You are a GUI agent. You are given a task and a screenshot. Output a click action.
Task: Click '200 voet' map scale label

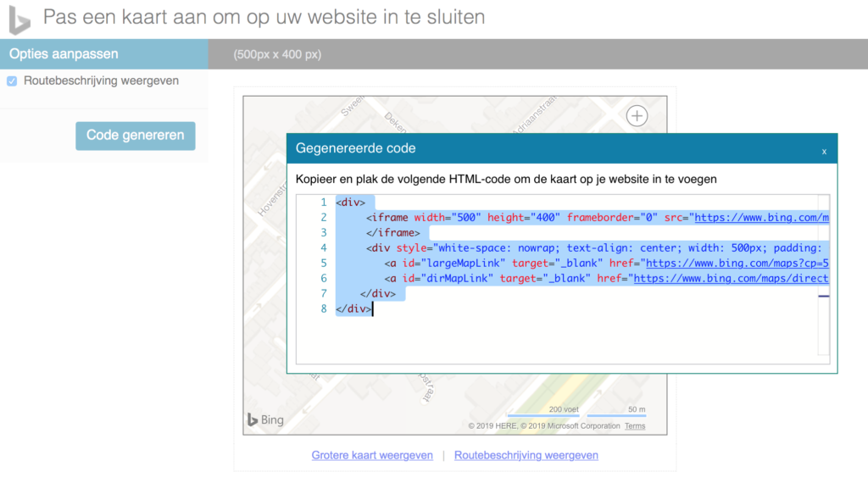(564, 409)
